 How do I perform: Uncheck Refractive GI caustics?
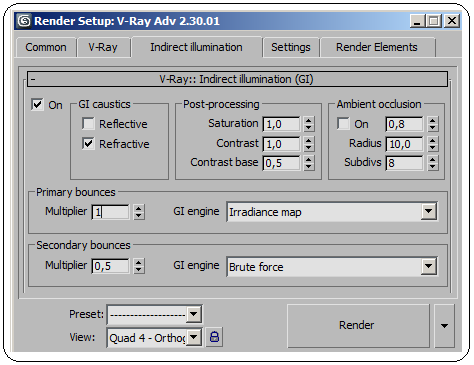pos(88,144)
